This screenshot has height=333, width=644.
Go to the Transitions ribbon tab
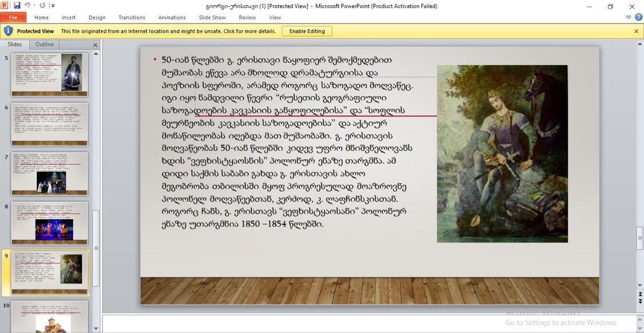(132, 18)
